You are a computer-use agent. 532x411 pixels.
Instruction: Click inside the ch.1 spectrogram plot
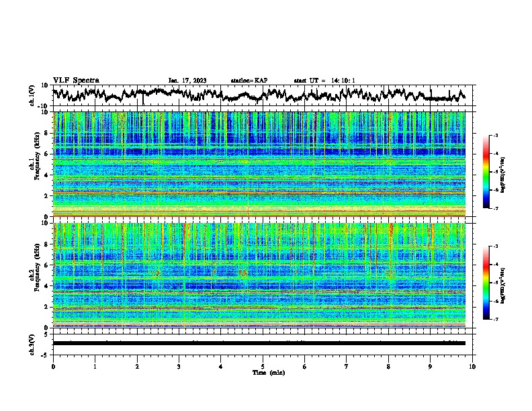point(259,164)
